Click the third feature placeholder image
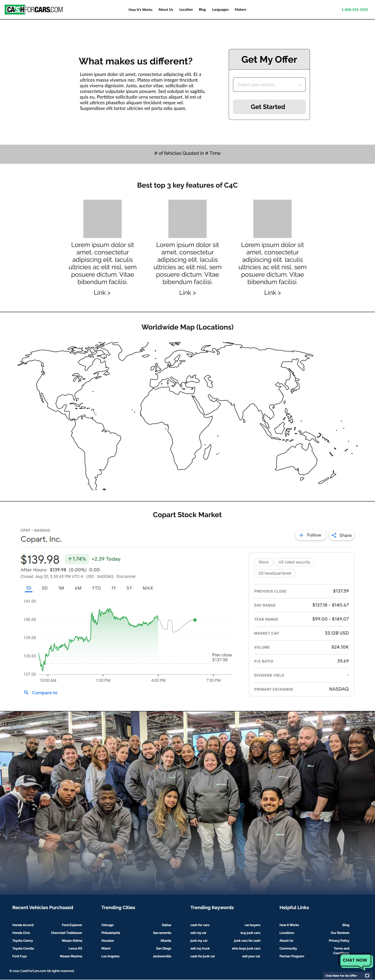Image resolution: width=375 pixels, height=980 pixels. 272,219
